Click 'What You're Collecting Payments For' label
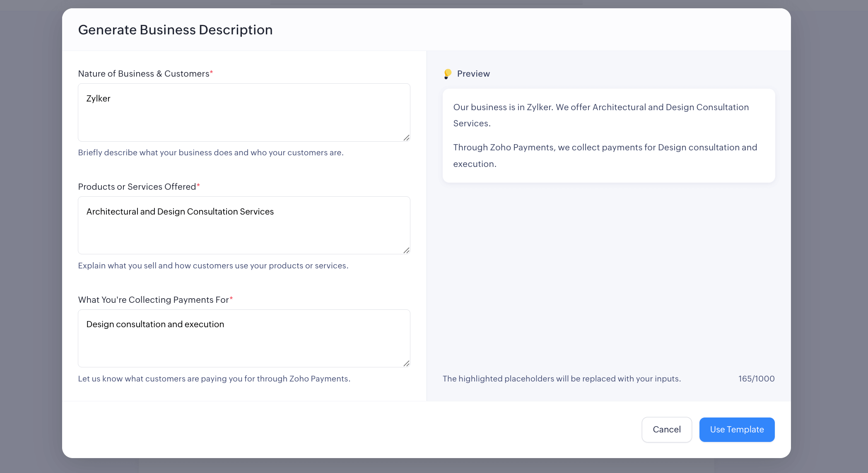Image resolution: width=868 pixels, height=473 pixels. 153,300
